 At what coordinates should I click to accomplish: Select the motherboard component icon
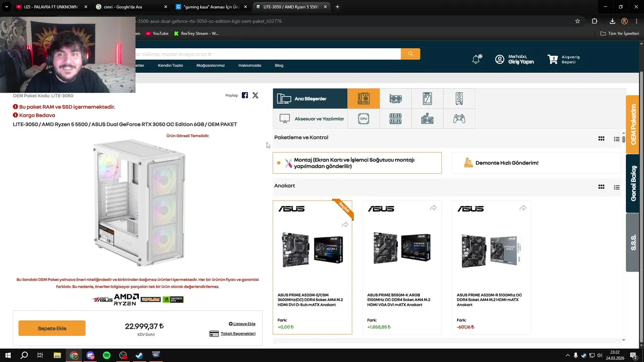pyautogui.click(x=363, y=99)
